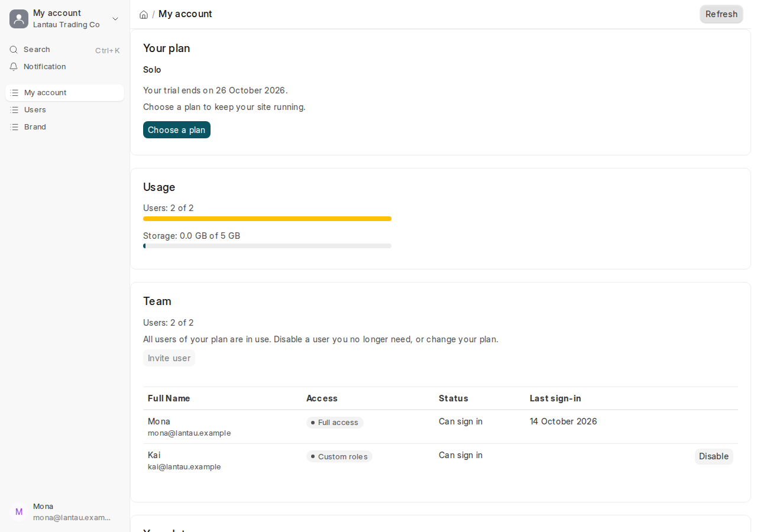This screenshot has width=757, height=532.
Task: Click the home breadcrumb icon
Action: click(144, 14)
